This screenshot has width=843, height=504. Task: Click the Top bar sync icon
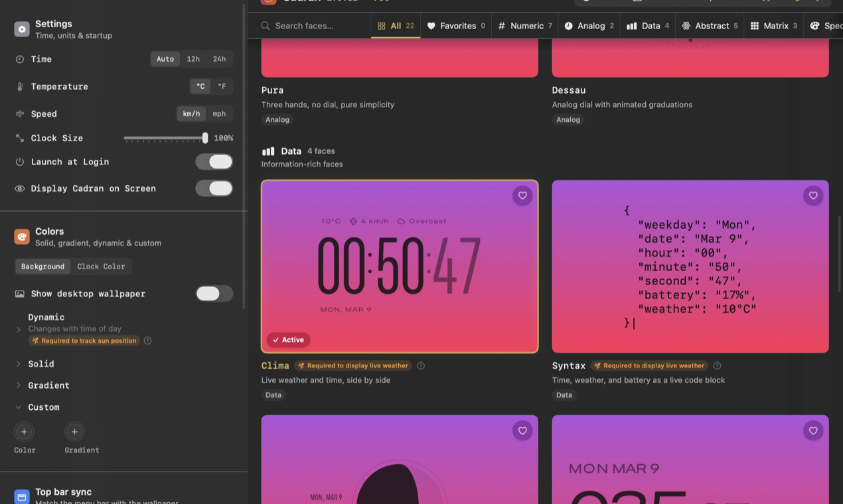(22, 497)
